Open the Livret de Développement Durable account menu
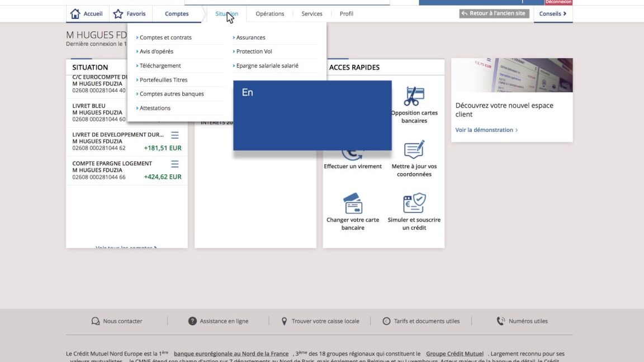 (x=175, y=135)
